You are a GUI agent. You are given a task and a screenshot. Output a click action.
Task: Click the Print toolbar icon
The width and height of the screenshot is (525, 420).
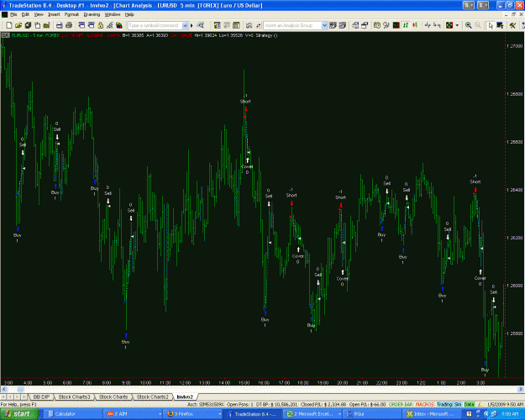point(60,25)
